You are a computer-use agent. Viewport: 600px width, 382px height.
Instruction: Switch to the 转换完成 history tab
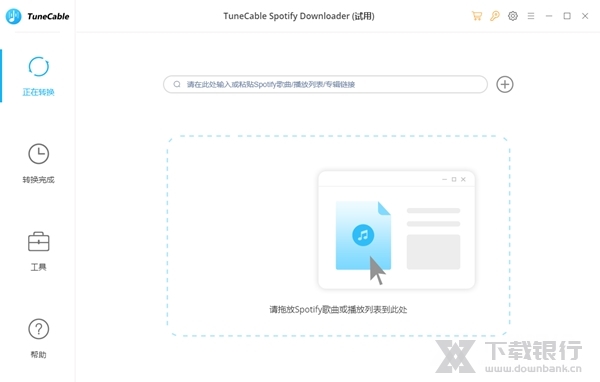[38, 163]
